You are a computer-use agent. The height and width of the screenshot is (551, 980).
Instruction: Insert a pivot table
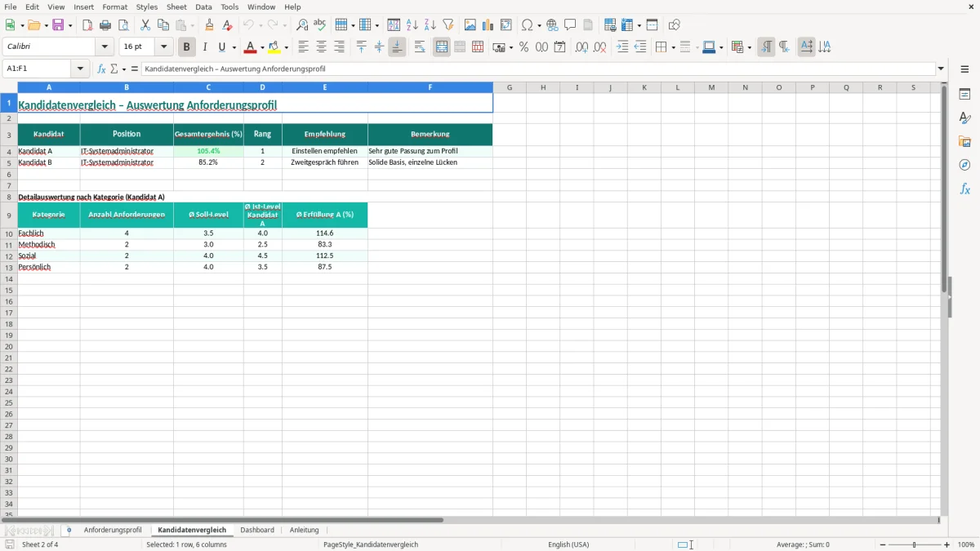(x=506, y=25)
